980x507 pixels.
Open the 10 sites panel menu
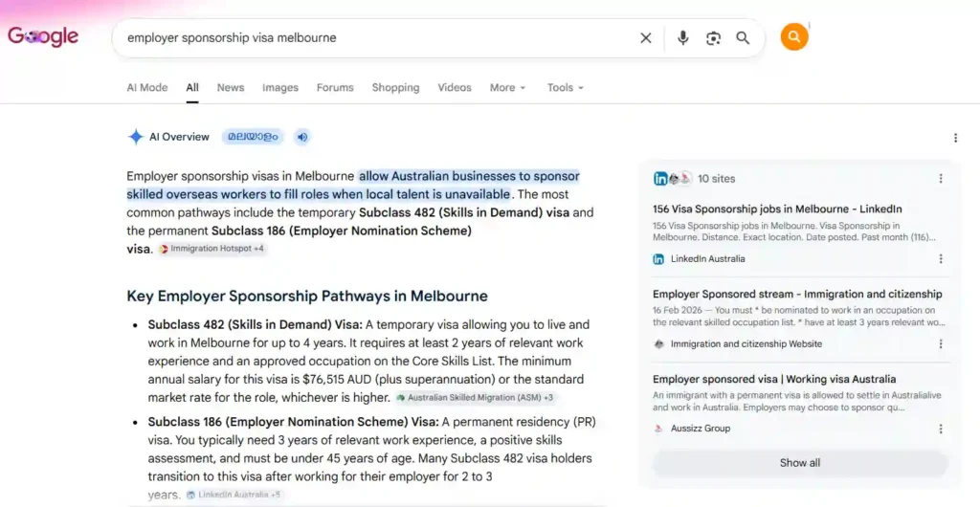[x=941, y=179]
